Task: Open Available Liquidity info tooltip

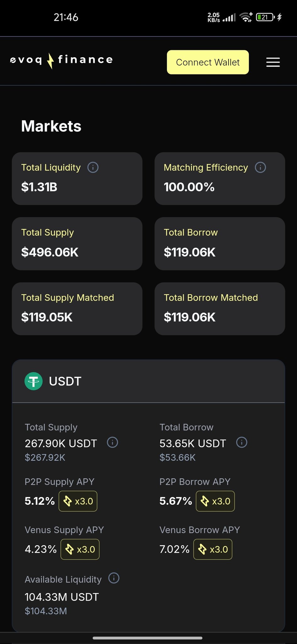Action: 114,578
